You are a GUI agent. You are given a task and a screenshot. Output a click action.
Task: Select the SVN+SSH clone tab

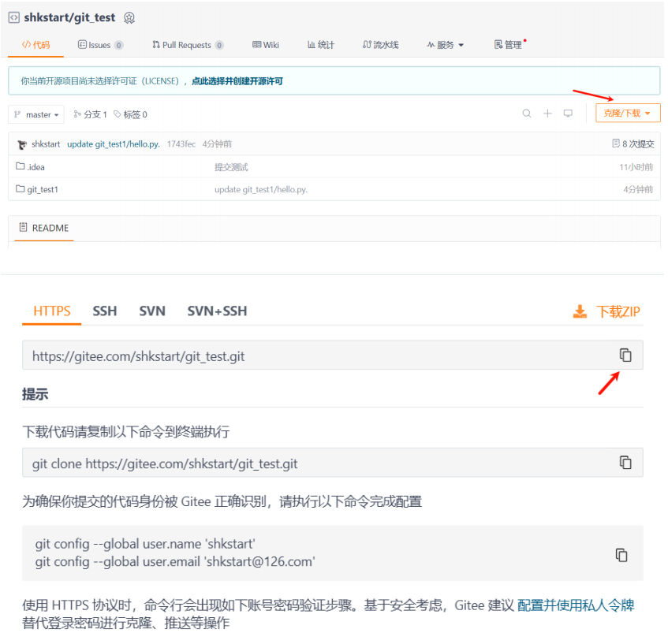(x=217, y=311)
